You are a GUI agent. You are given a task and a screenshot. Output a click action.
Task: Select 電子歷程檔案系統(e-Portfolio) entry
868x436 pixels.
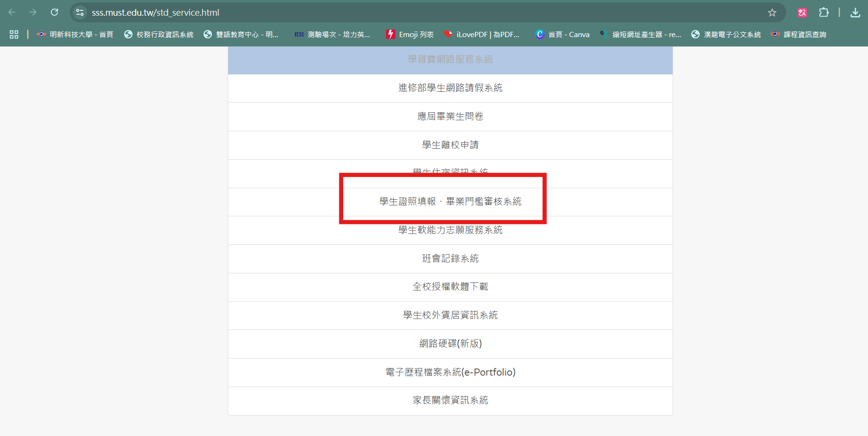click(x=450, y=372)
